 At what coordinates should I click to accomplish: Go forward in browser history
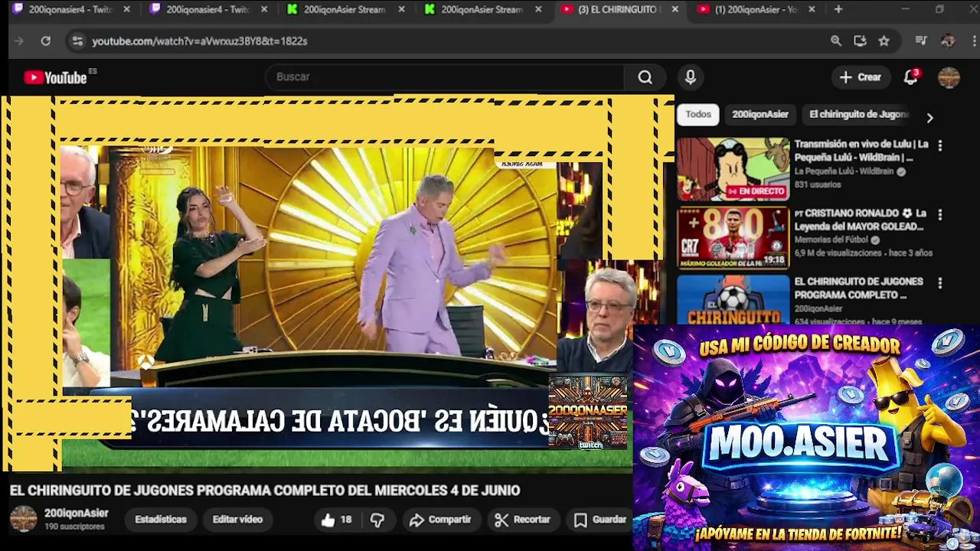pyautogui.click(x=19, y=41)
